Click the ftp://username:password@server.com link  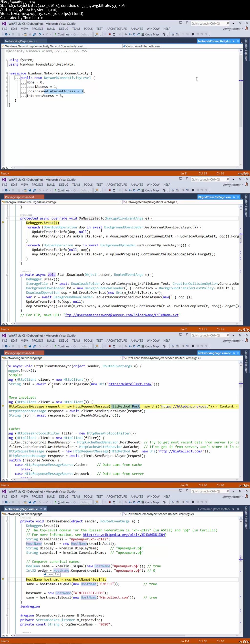122,315
